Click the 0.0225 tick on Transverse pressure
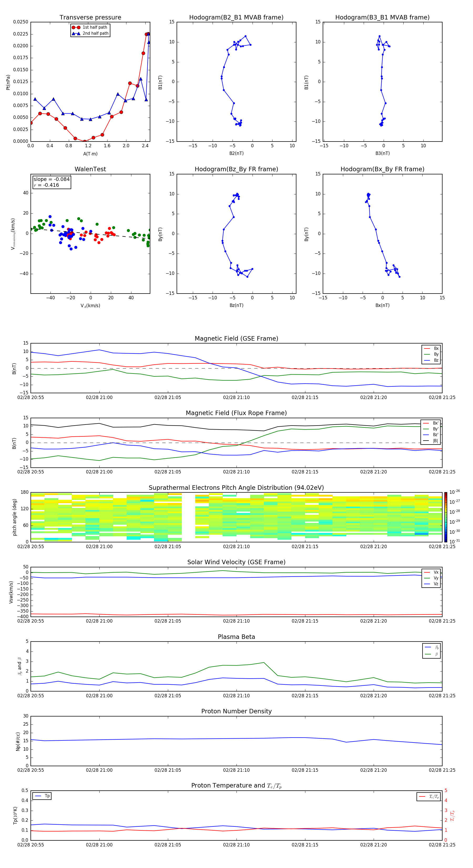The width and height of the screenshot is (473, 868). click(x=20, y=34)
